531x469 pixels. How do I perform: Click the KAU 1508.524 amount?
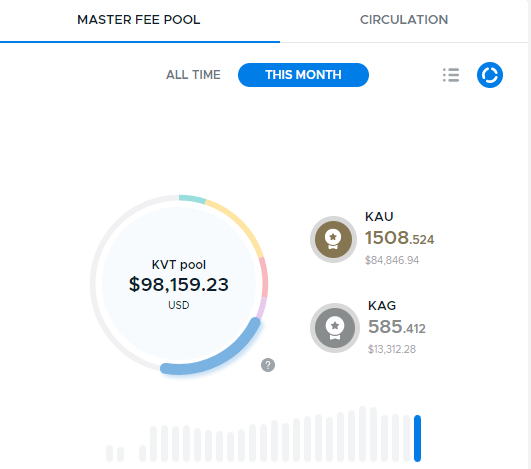(x=399, y=238)
